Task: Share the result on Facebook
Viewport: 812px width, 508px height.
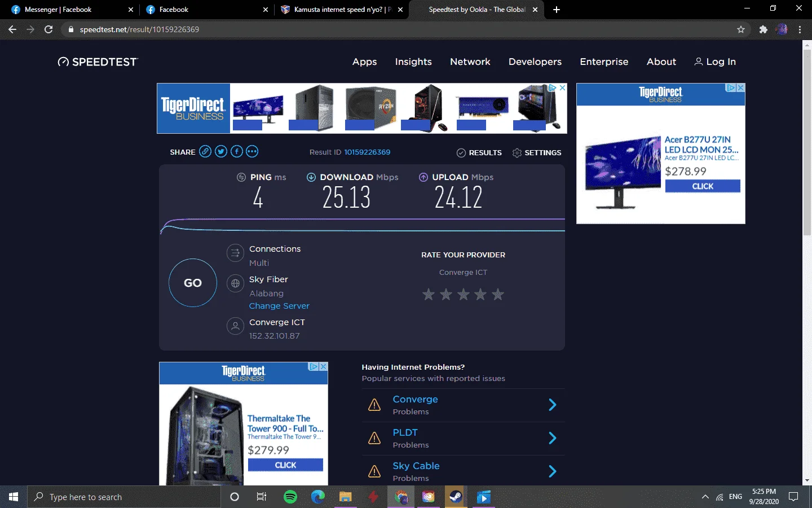Action: 237,151
